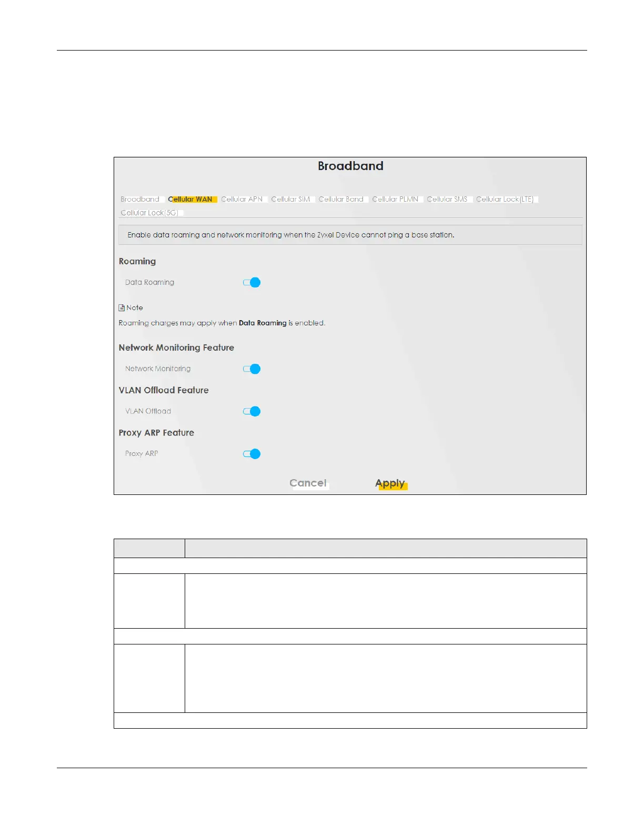Screen dimensions: 644x834
Task: Click the Proxy ARP Feature heading
Action: pos(156,433)
